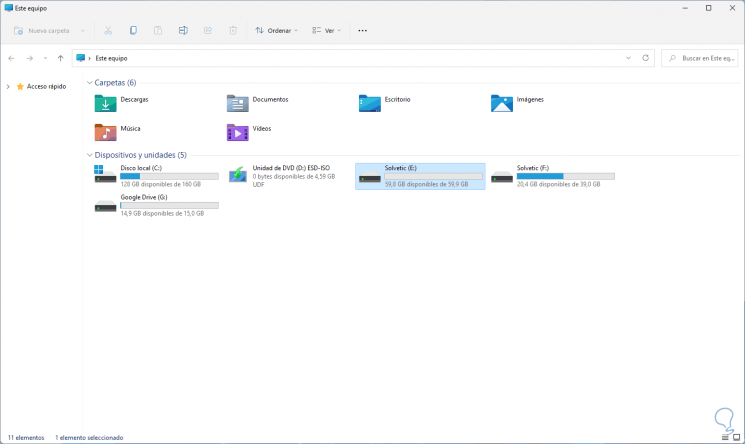Click '59,8 GB disponibles de 59,9 GB' text
This screenshot has width=745, height=444.
426,184
